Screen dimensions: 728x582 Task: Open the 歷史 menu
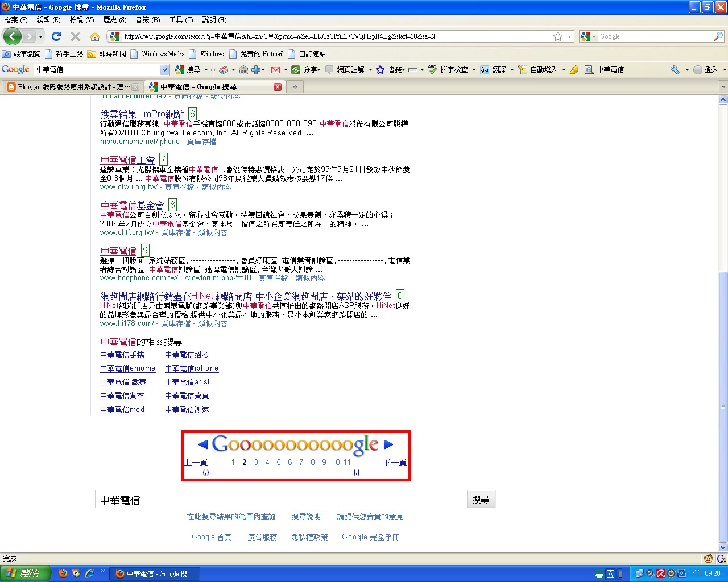pos(114,20)
